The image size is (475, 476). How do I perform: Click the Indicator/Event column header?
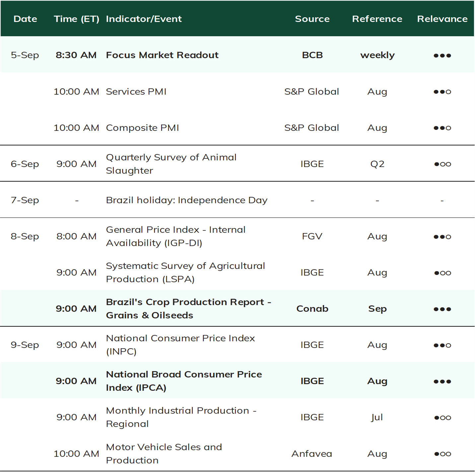coord(144,19)
